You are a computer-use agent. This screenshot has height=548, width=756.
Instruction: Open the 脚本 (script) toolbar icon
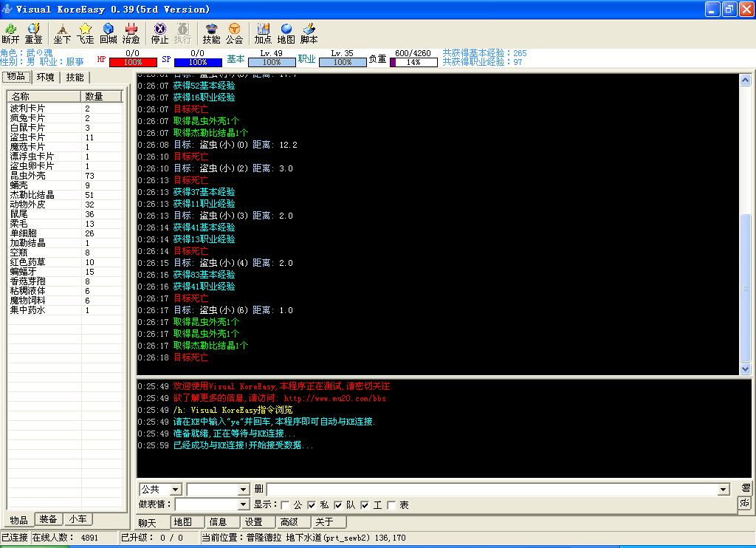pos(309,33)
